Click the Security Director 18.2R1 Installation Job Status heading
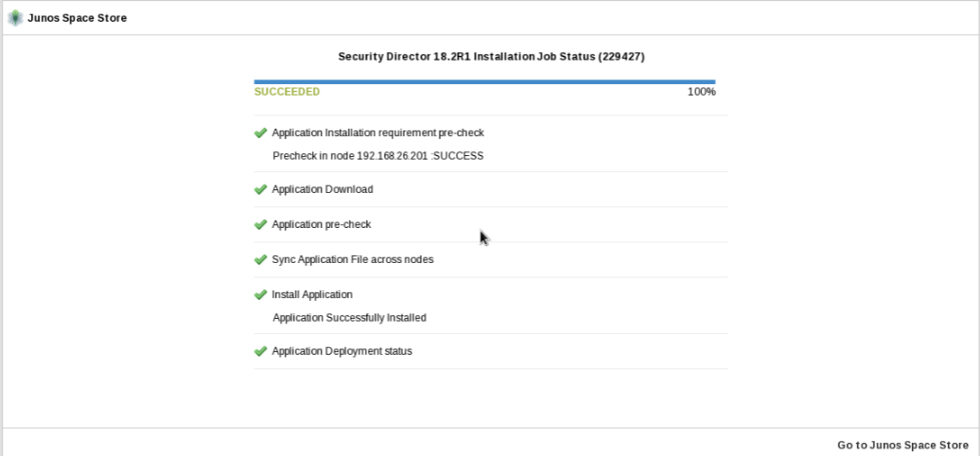Image resolution: width=980 pixels, height=456 pixels. (491, 57)
